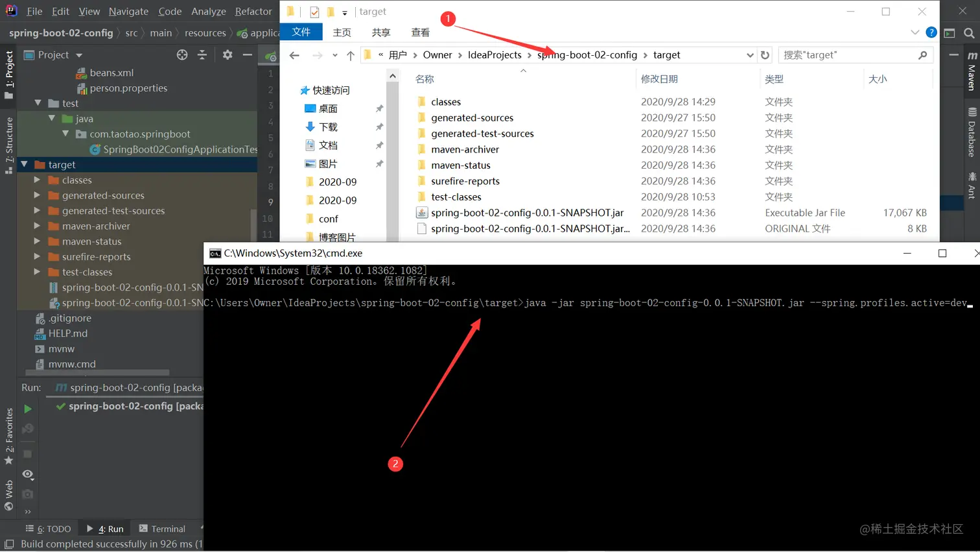Collapse the test folder in Project tree
980x552 pixels.
coord(38,103)
